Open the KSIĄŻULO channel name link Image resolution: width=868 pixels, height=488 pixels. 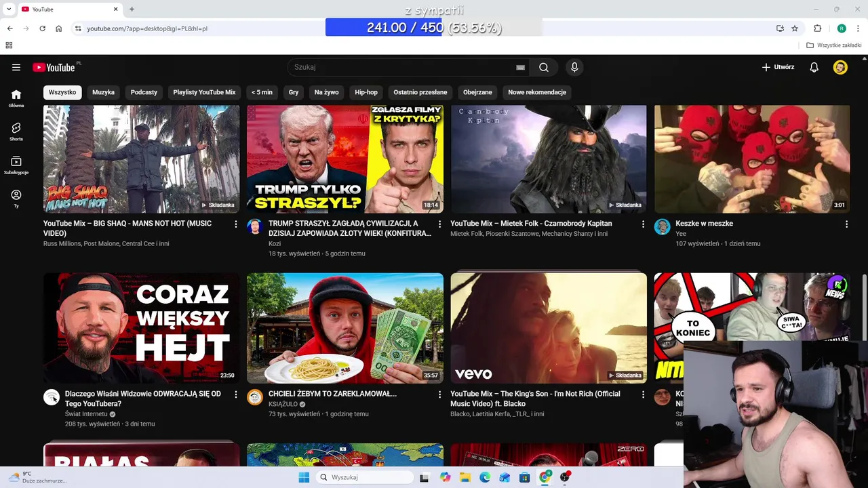(283, 404)
